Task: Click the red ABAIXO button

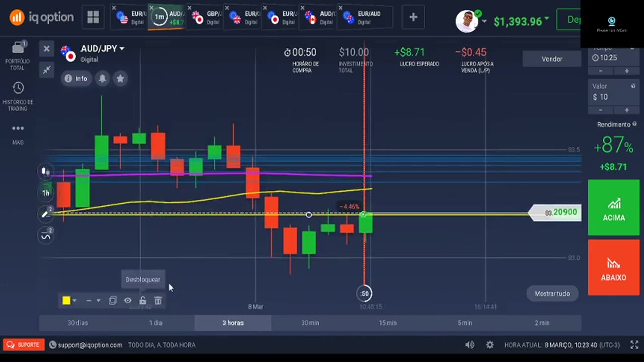Action: coord(614,267)
